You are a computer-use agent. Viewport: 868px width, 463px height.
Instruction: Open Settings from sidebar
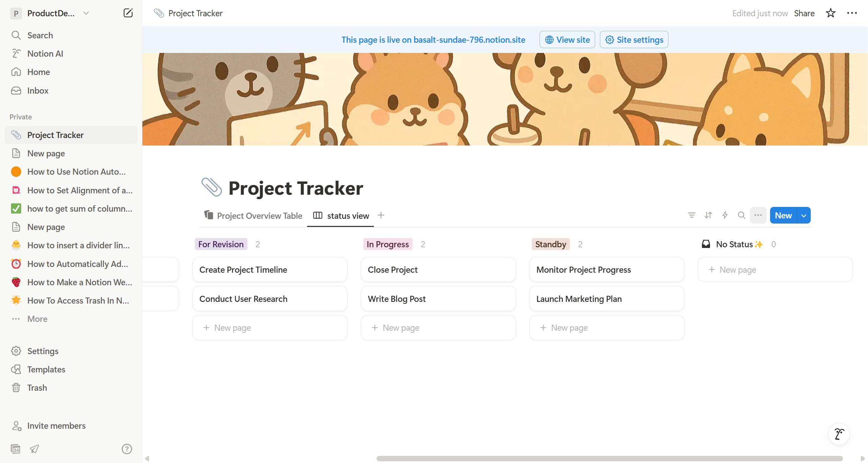coord(71,351)
